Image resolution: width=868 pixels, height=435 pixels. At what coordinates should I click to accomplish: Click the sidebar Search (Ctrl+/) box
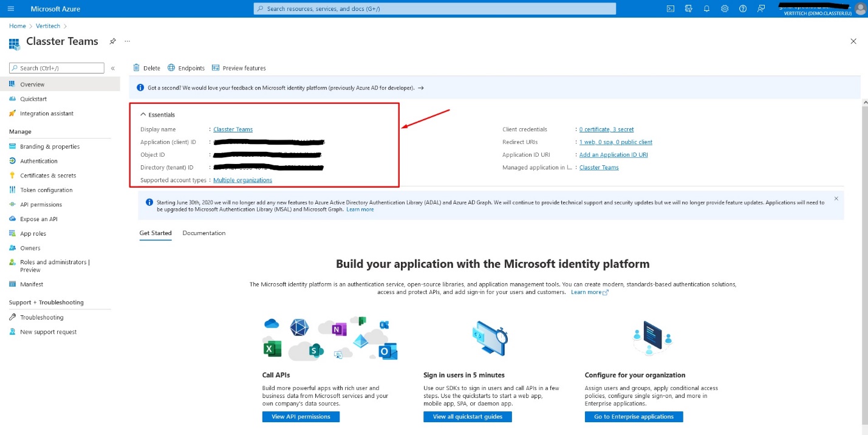57,68
